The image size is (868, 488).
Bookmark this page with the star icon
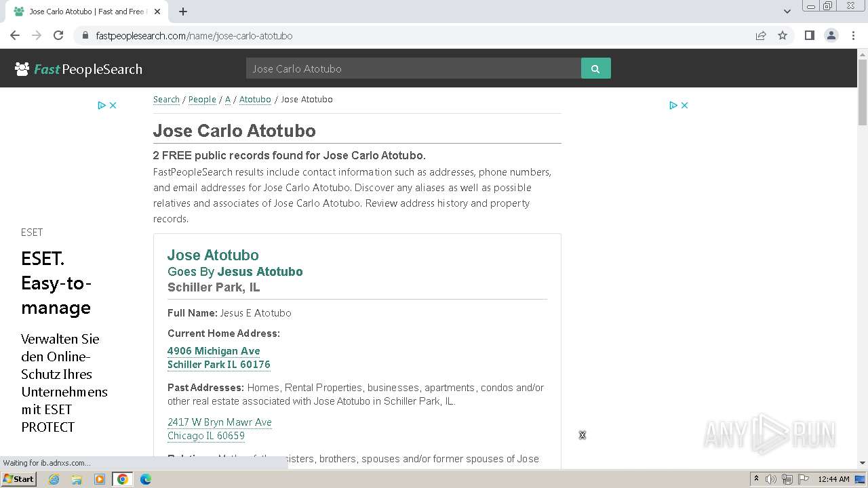coord(783,35)
